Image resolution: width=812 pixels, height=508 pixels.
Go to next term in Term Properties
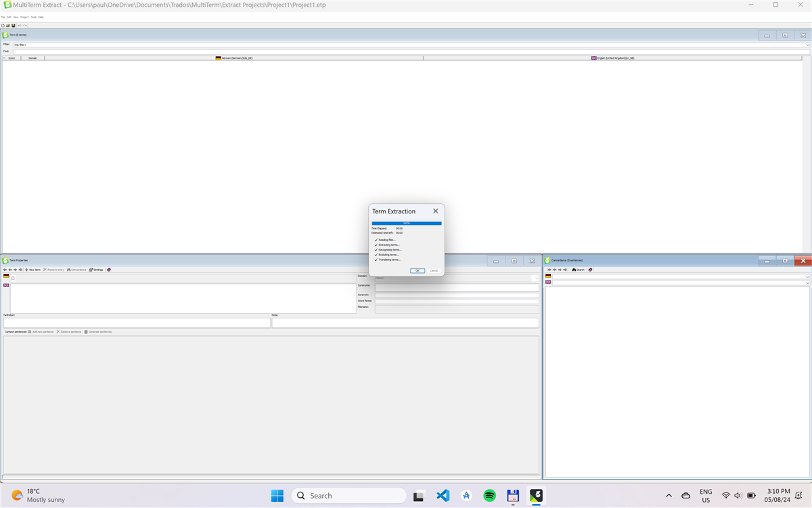point(15,270)
